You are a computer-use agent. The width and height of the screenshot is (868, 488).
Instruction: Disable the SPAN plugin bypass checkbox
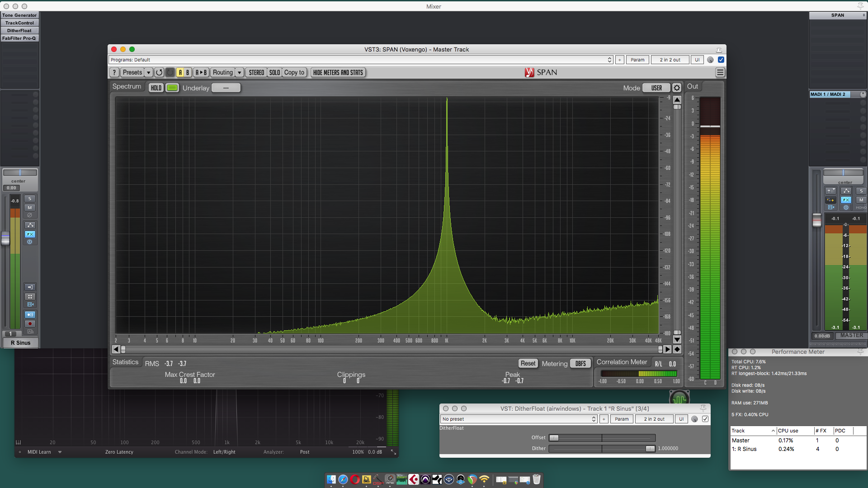721,60
